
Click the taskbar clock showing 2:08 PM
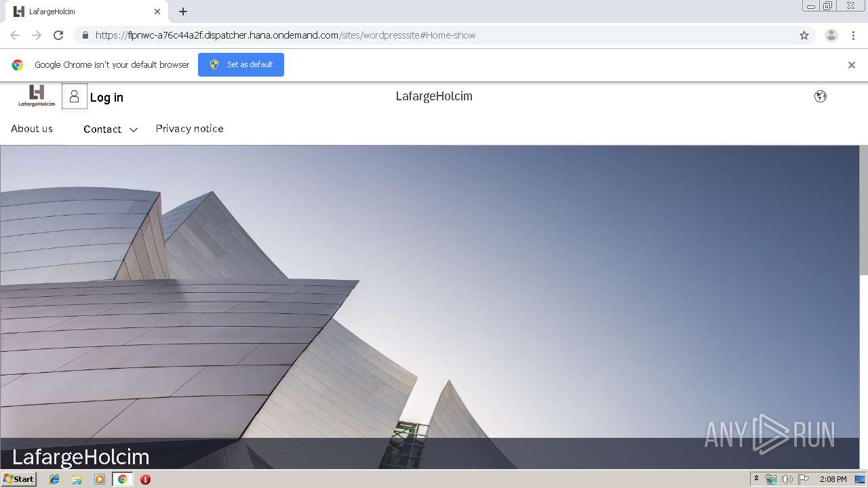(x=833, y=479)
